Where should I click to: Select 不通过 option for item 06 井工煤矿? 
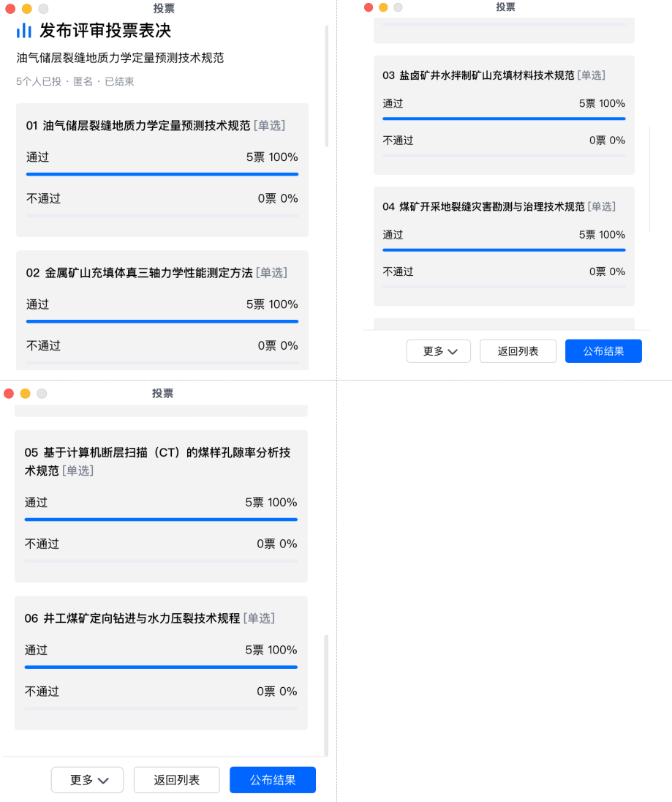42,691
